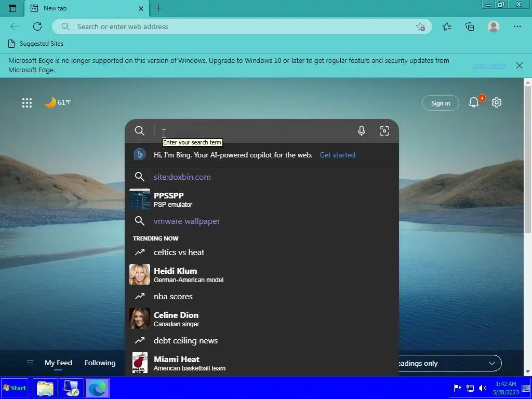Dismiss the unsupported Windows notification bar
Image resolution: width=532 pixels, height=399 pixels.
tap(519, 65)
